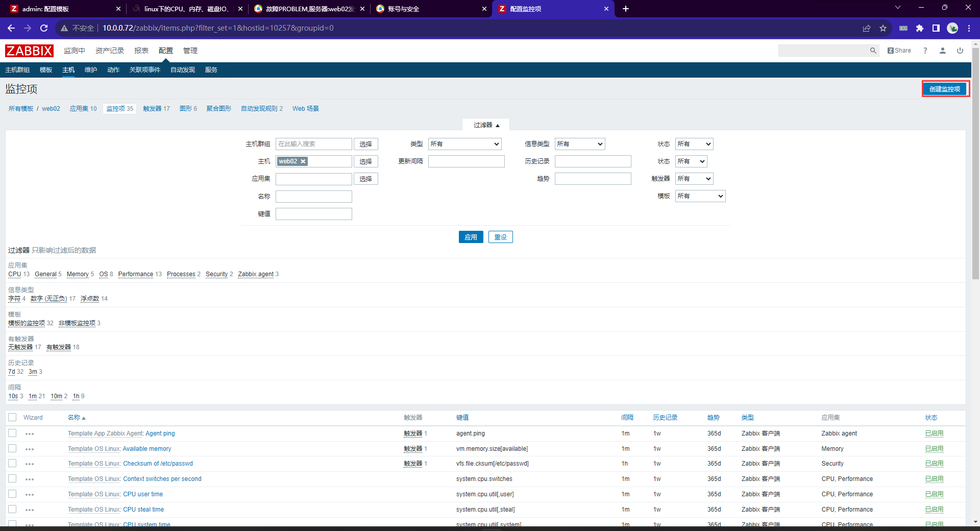Bookmark this page with star icon
The image size is (980, 531).
[883, 28]
